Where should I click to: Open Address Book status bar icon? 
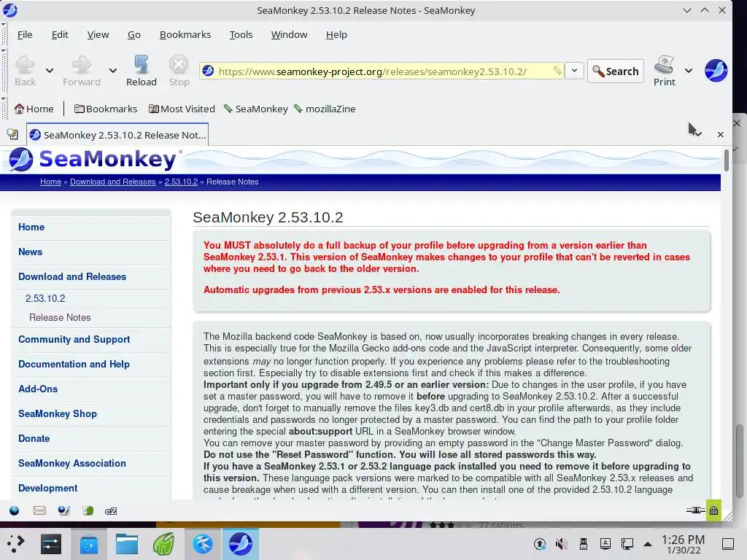[x=88, y=511]
